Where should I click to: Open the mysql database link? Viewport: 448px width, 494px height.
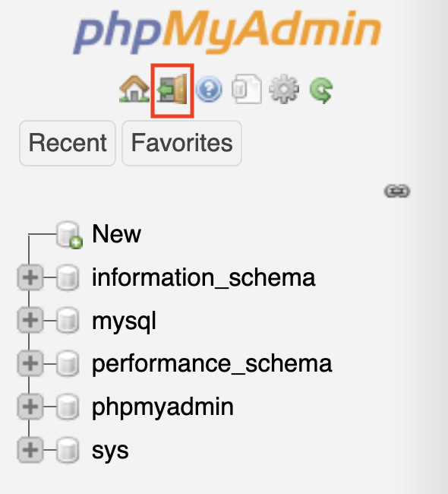[124, 321]
